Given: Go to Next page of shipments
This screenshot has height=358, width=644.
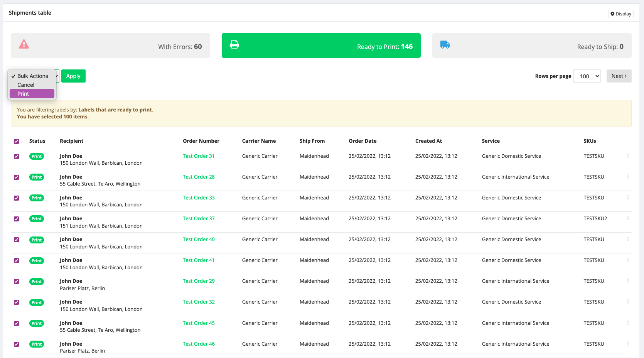Looking at the screenshot, I should point(619,76).
